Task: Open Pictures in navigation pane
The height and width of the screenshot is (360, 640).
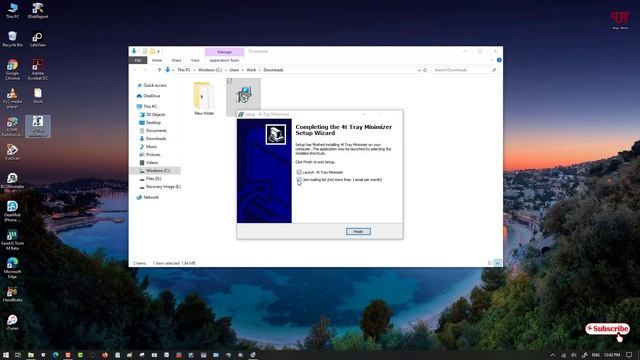Action: coord(153,155)
